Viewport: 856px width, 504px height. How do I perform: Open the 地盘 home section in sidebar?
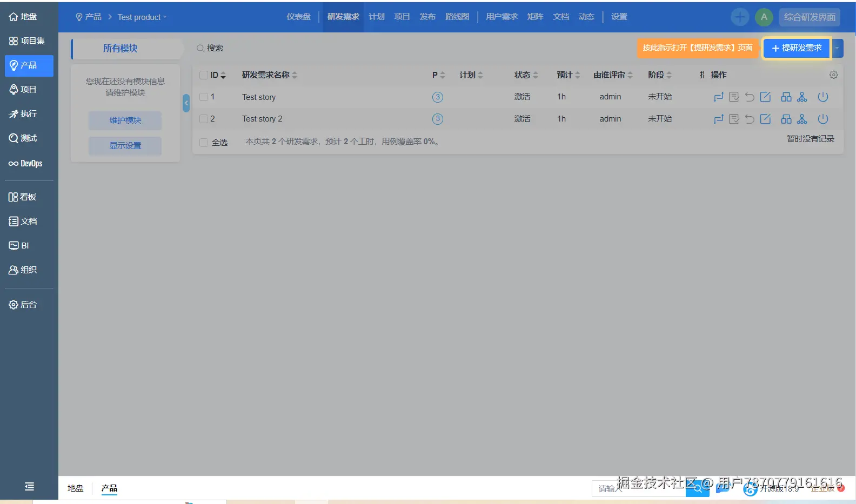click(x=23, y=17)
